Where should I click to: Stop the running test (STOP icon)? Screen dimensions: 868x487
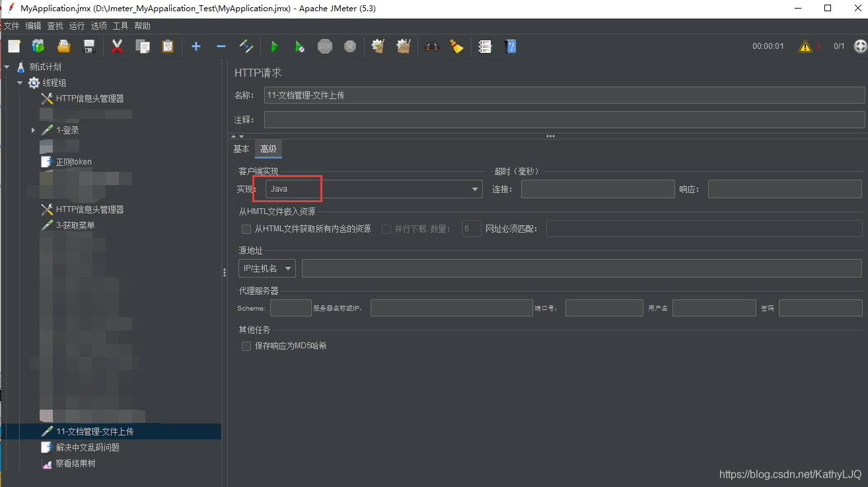325,46
